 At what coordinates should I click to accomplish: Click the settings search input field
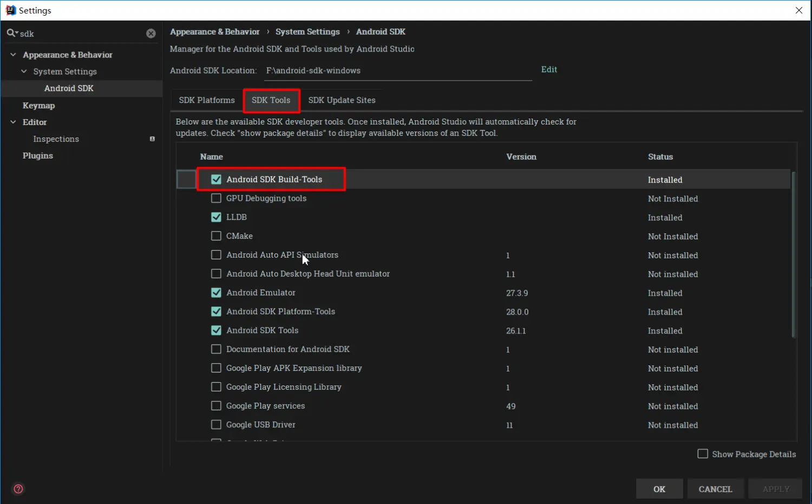[81, 34]
